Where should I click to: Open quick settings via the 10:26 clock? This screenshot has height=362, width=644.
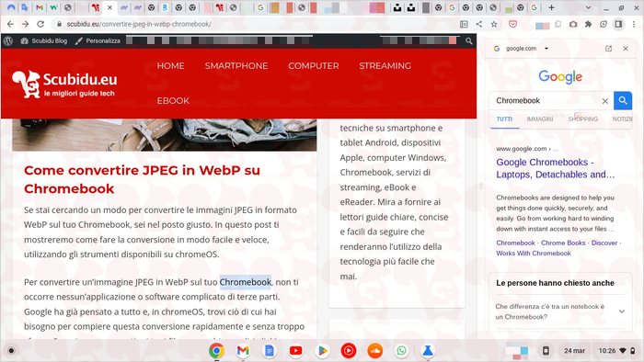tap(616, 351)
